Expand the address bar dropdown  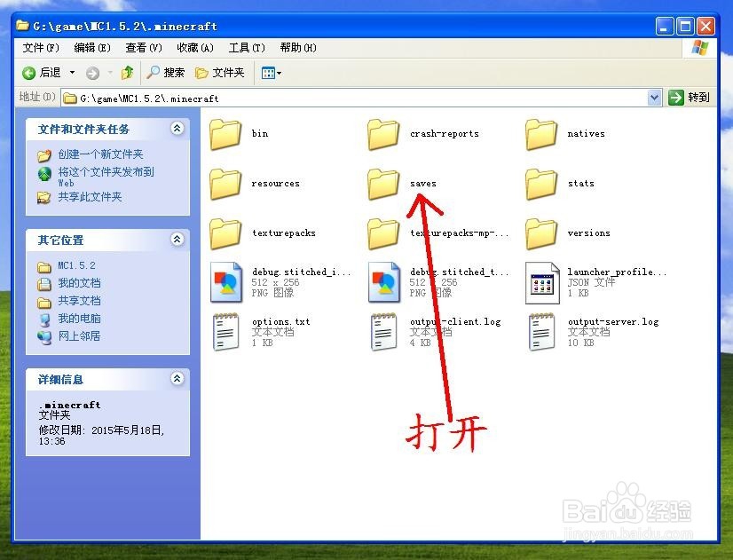click(x=655, y=99)
